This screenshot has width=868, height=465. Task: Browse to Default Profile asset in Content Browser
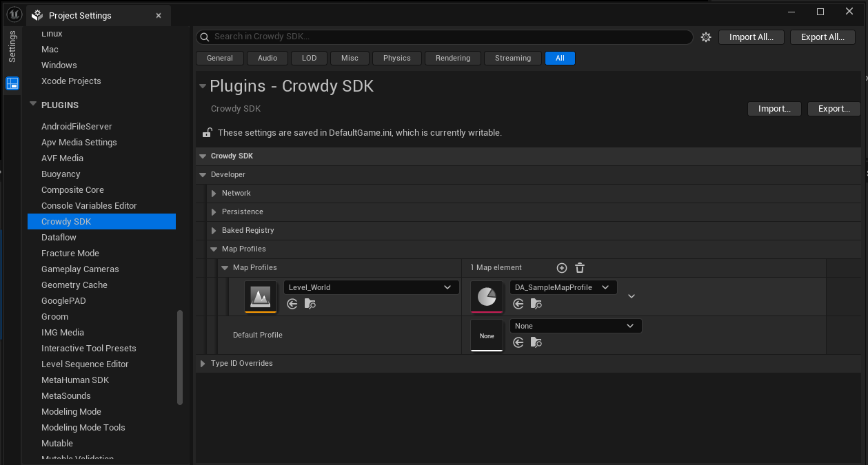pos(536,342)
